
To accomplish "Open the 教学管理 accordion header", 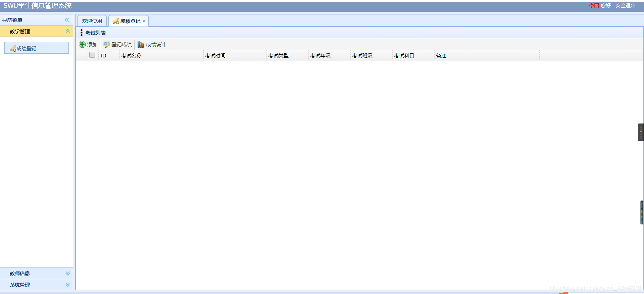I will point(36,31).
